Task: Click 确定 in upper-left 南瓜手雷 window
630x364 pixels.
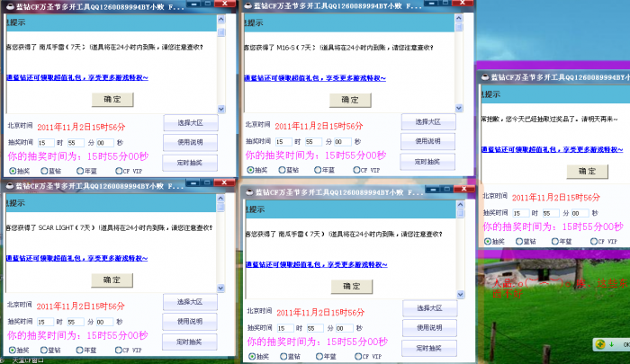Action: tap(112, 99)
